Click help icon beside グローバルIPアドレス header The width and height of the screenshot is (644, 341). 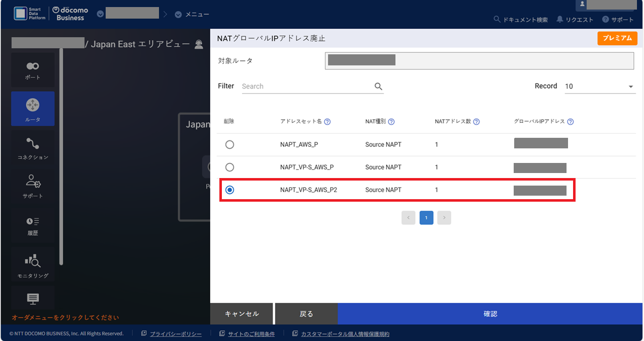pyautogui.click(x=570, y=122)
